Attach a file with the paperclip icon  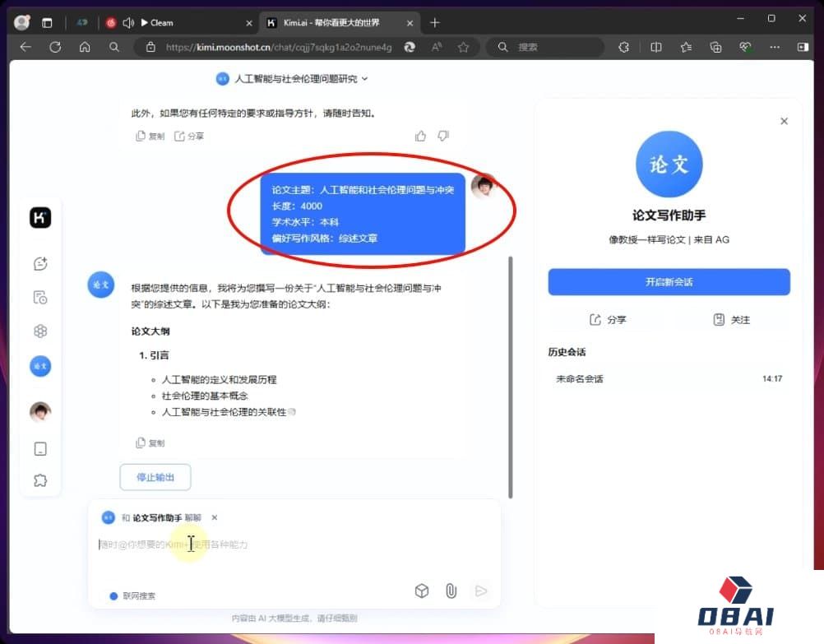tap(451, 591)
